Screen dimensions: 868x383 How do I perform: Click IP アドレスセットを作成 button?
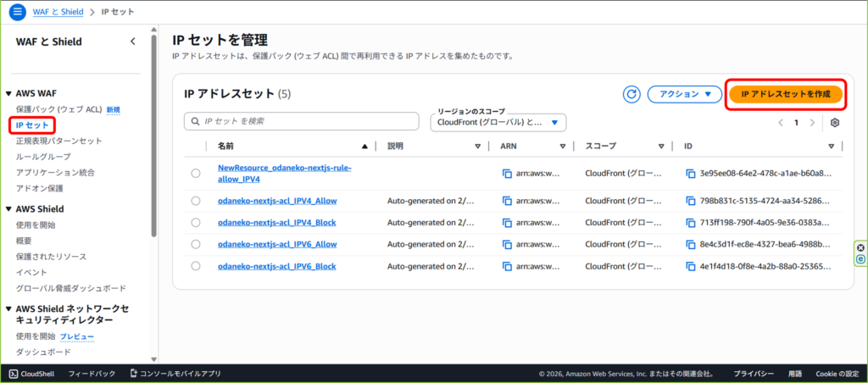(785, 94)
